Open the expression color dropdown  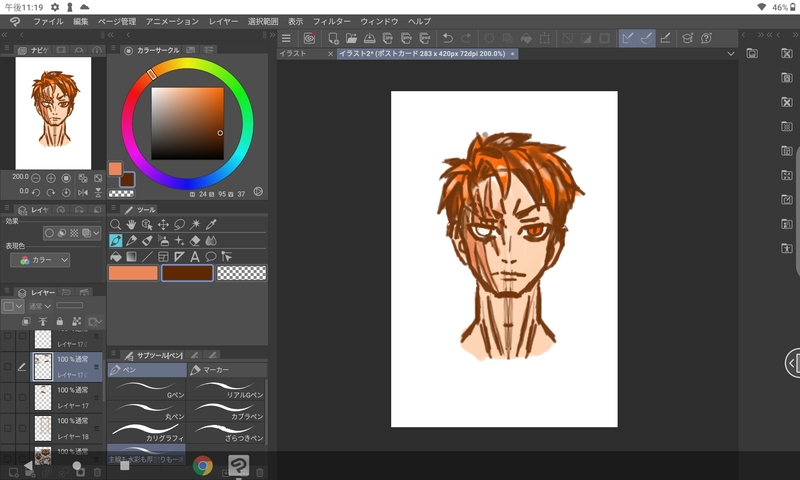(41, 260)
